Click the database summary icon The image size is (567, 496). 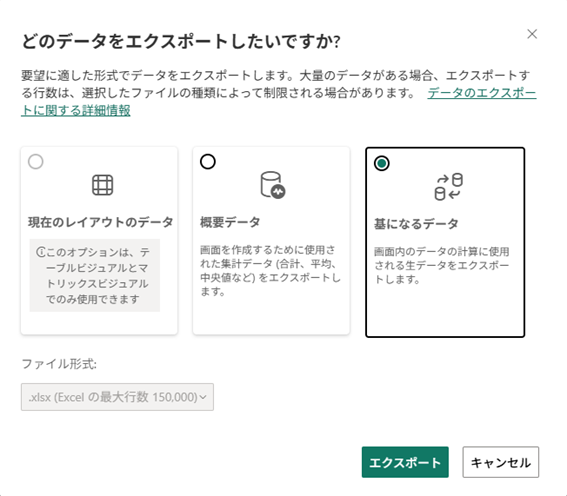tap(273, 185)
